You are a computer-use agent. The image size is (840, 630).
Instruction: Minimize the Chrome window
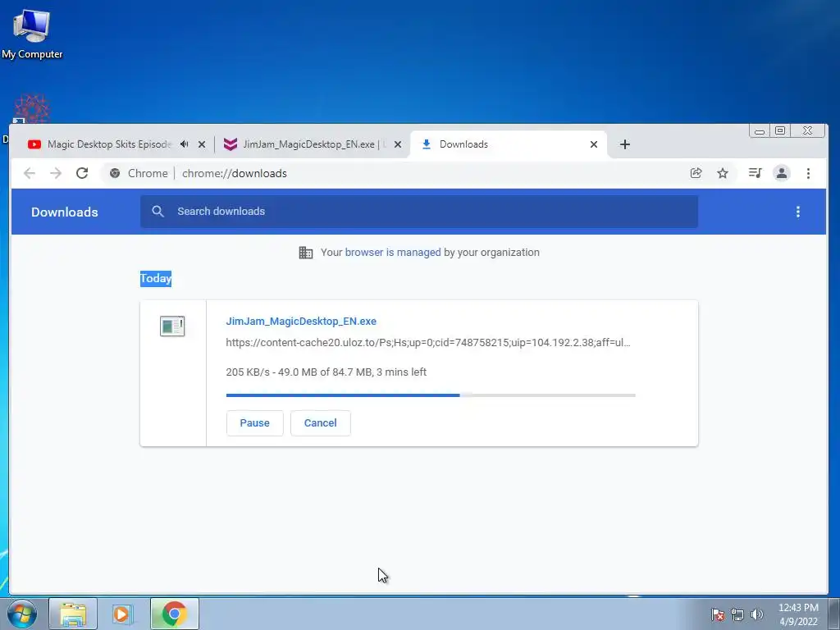[x=759, y=130]
